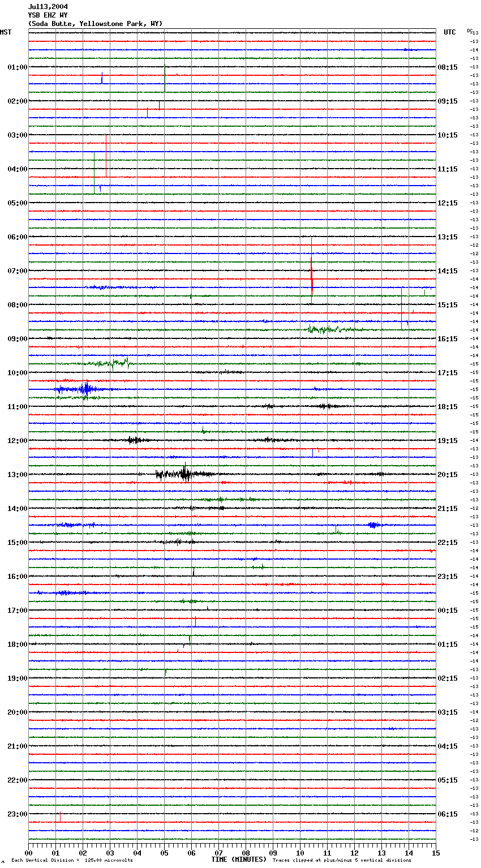The width and height of the screenshot is (481, 868).
Task: Click the 15 tick on the minutes axis
Action: tap(436, 853)
